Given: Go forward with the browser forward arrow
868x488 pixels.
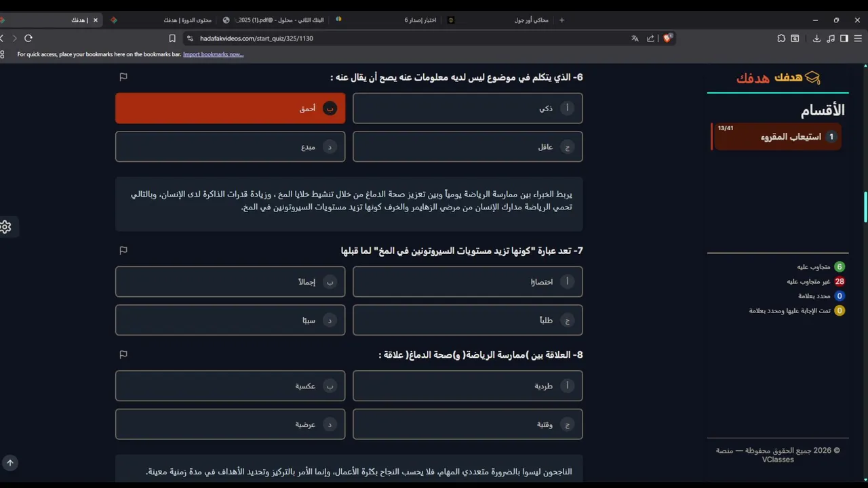Looking at the screenshot, I should (x=14, y=39).
